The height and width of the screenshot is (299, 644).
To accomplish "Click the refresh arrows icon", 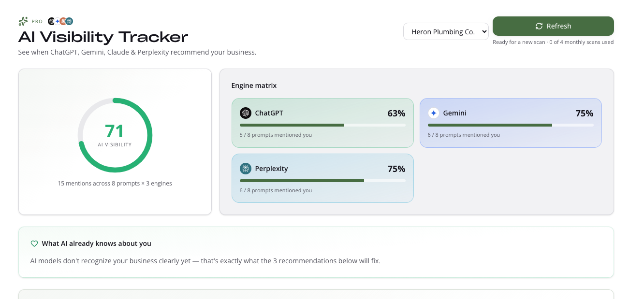I will coord(539,26).
